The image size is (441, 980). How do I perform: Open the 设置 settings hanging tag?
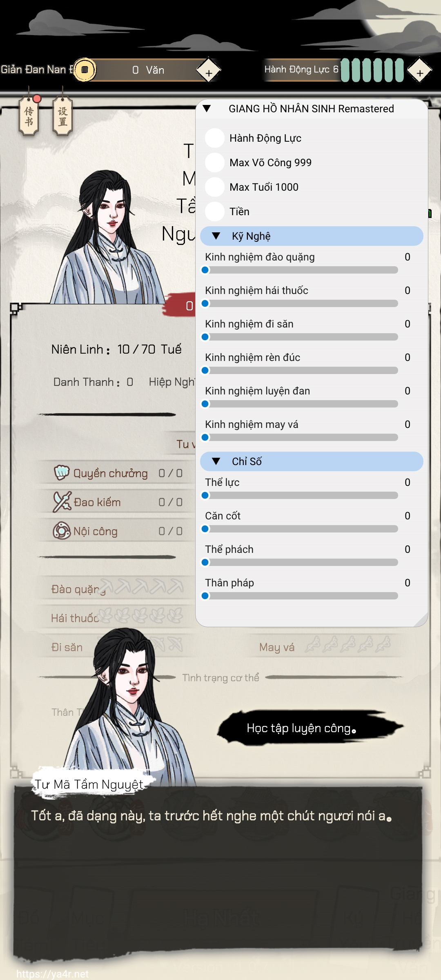[62, 116]
